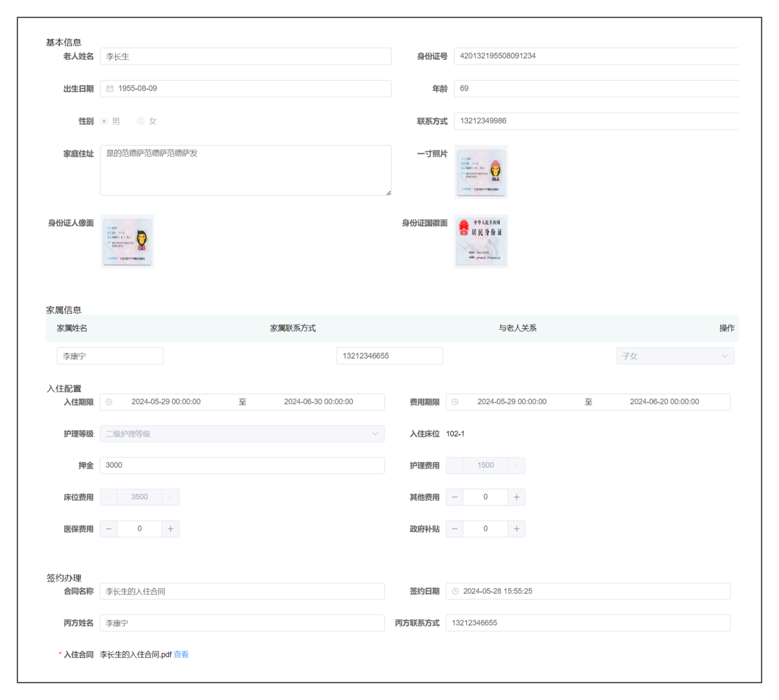Click the 入住床位 value 102-1

click(x=455, y=434)
